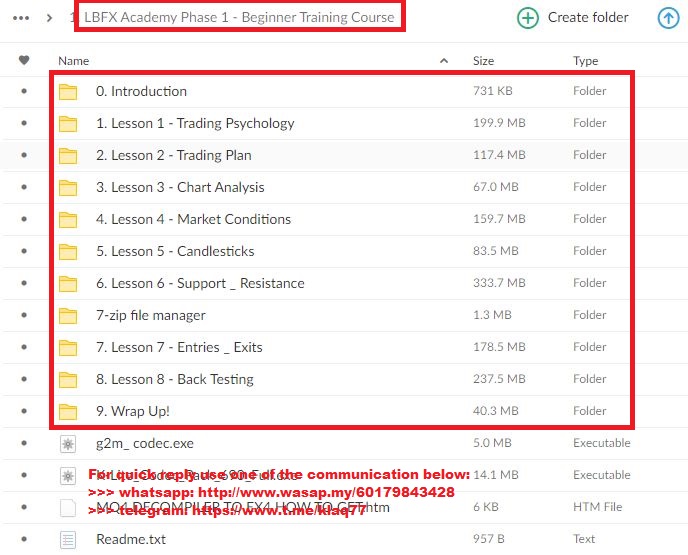Select 7. Lesson 7 - Entries _ Exits name
Image resolution: width=688 pixels, height=555 pixels.
point(179,347)
